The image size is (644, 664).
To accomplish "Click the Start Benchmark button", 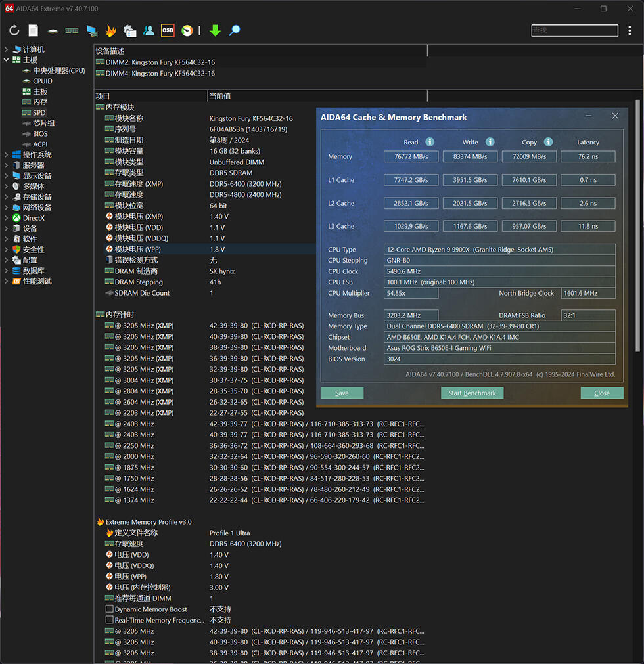I will 472,393.
